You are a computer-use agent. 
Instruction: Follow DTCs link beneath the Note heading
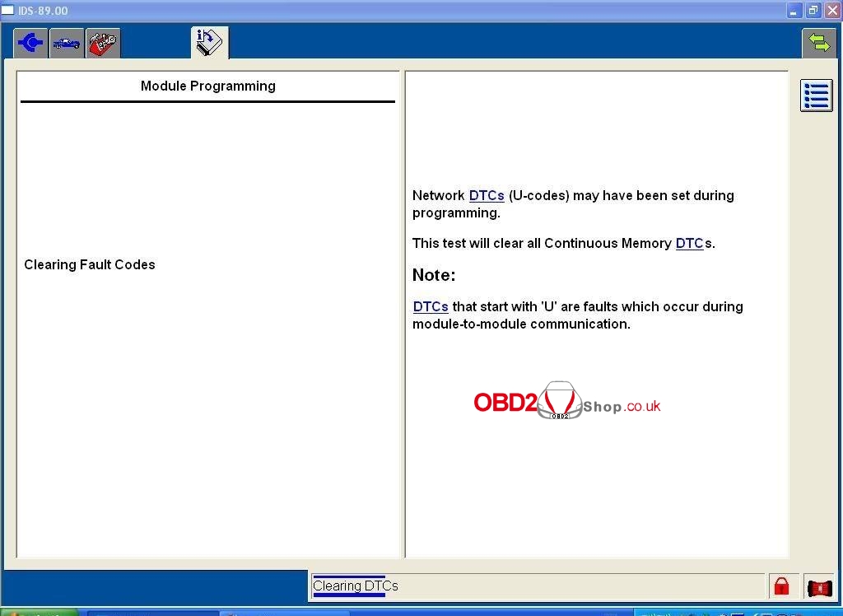coord(431,307)
